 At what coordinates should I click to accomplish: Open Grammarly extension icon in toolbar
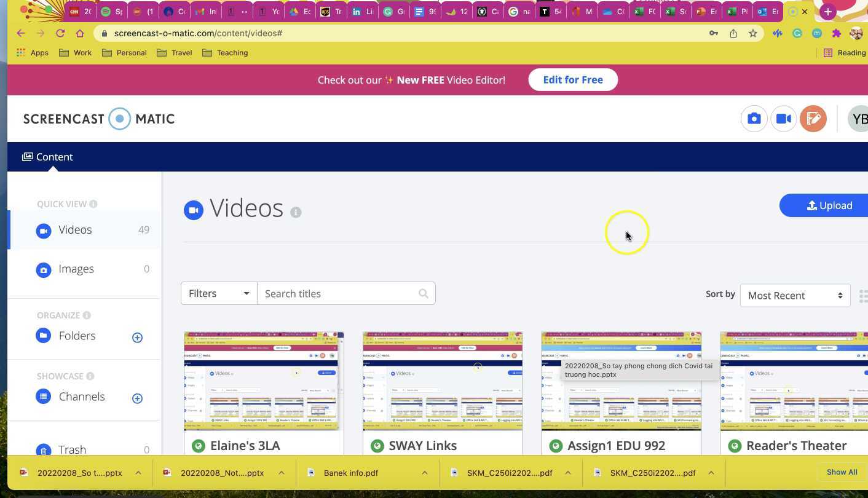tap(797, 33)
